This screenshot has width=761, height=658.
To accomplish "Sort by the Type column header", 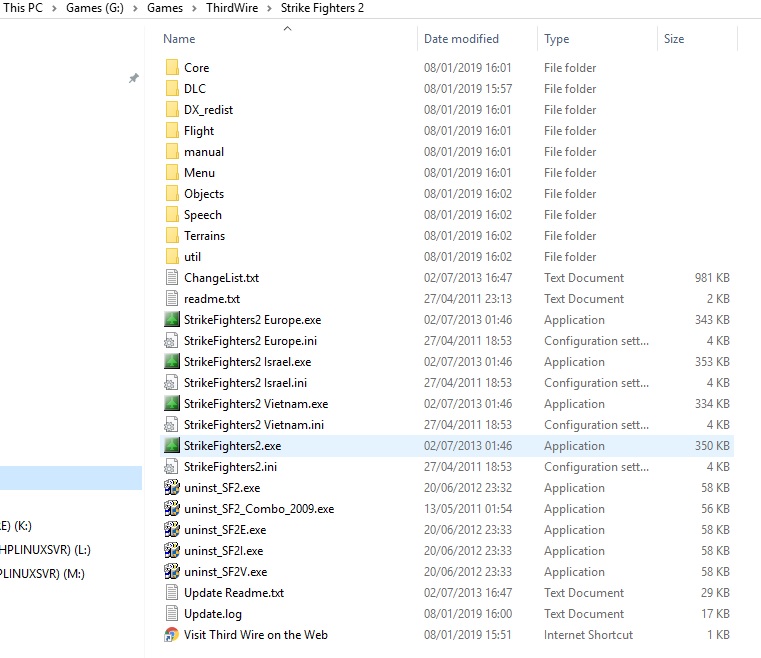I will pos(557,39).
